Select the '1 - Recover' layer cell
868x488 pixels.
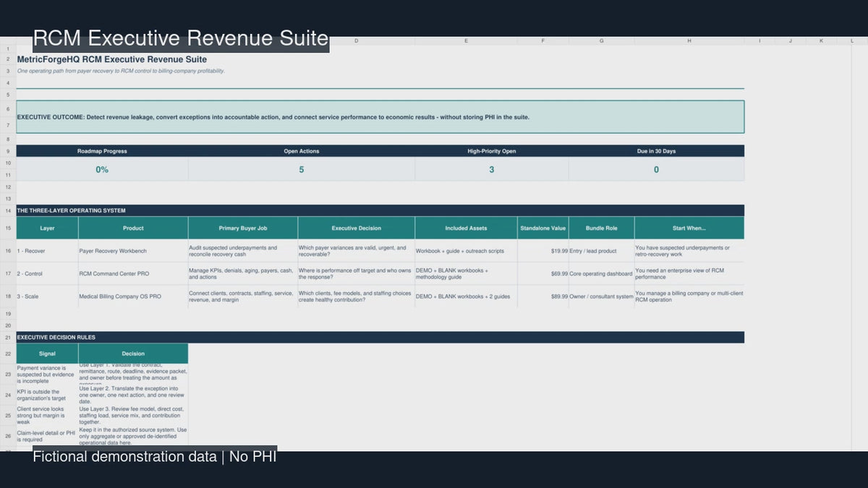tap(47, 251)
